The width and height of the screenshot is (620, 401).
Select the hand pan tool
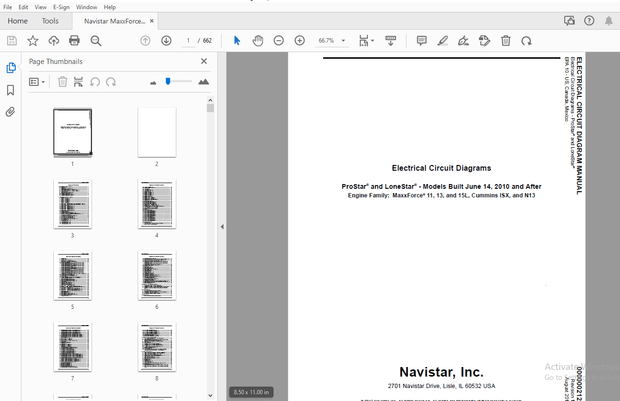[x=257, y=41]
